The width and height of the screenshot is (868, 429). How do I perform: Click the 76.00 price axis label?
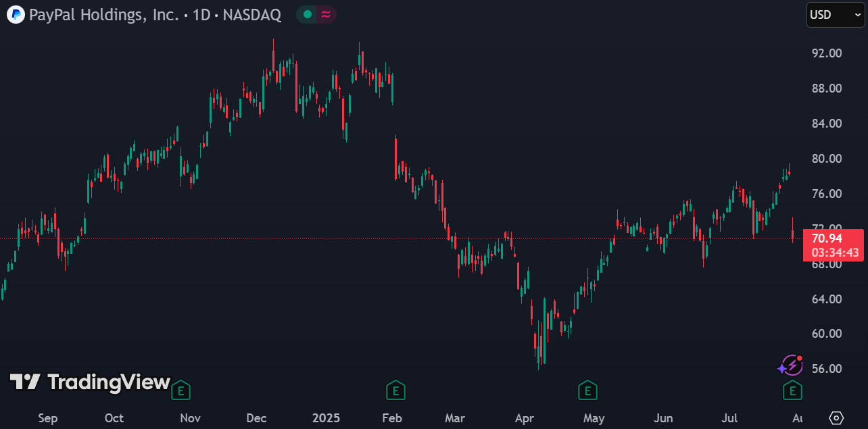point(825,194)
